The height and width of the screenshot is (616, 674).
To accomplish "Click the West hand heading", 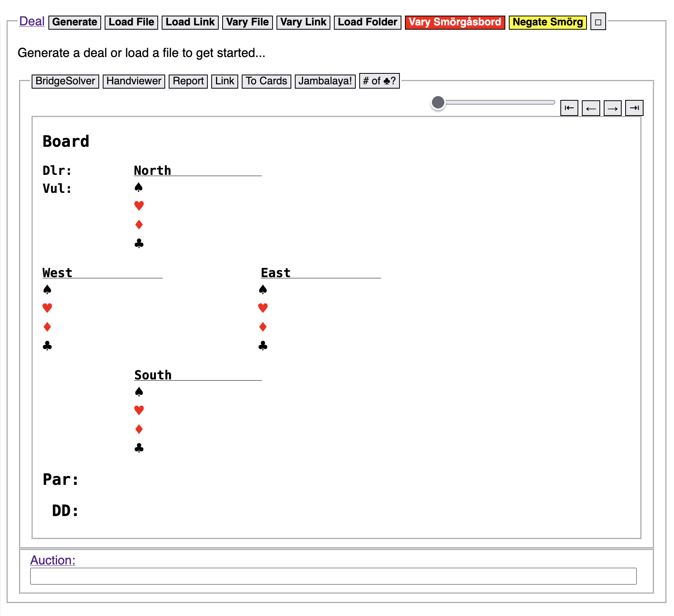I will (x=57, y=273).
